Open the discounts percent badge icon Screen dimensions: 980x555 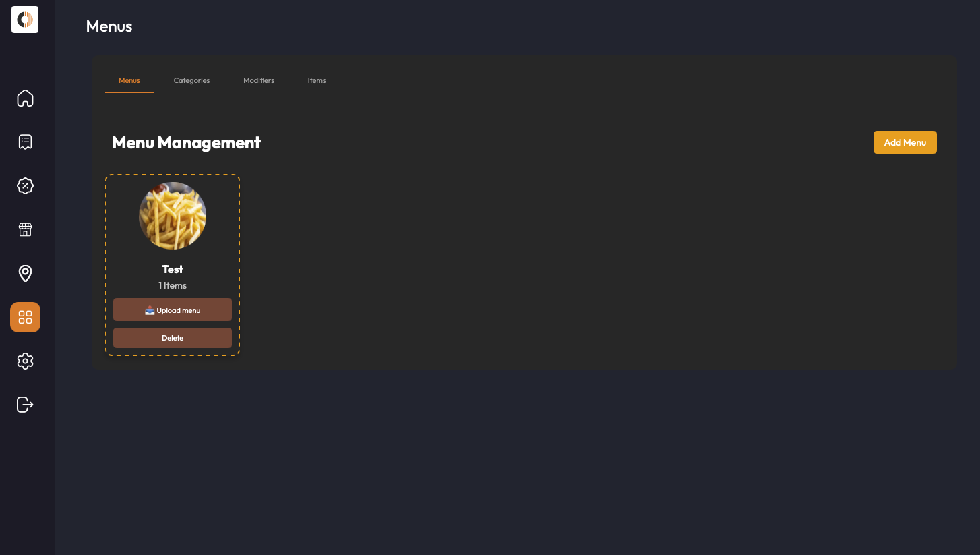[x=25, y=185]
